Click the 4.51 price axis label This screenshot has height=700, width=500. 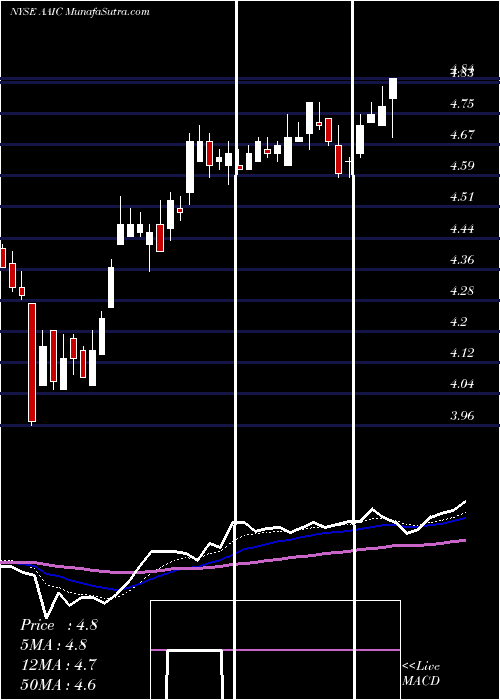[462, 197]
